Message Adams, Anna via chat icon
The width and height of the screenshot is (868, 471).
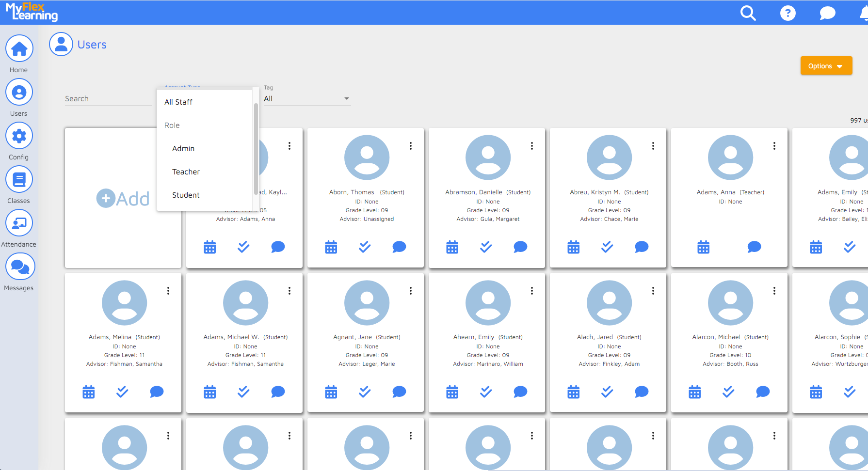click(754, 247)
